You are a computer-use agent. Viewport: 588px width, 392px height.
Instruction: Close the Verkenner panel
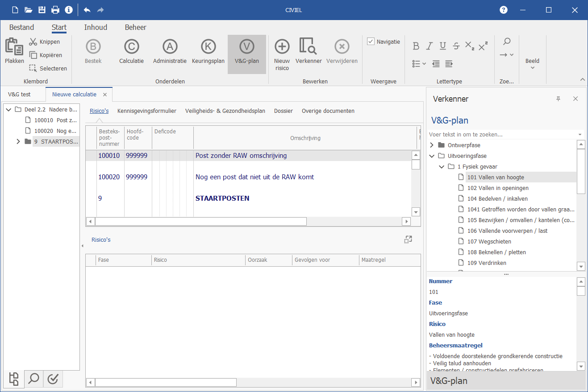575,99
